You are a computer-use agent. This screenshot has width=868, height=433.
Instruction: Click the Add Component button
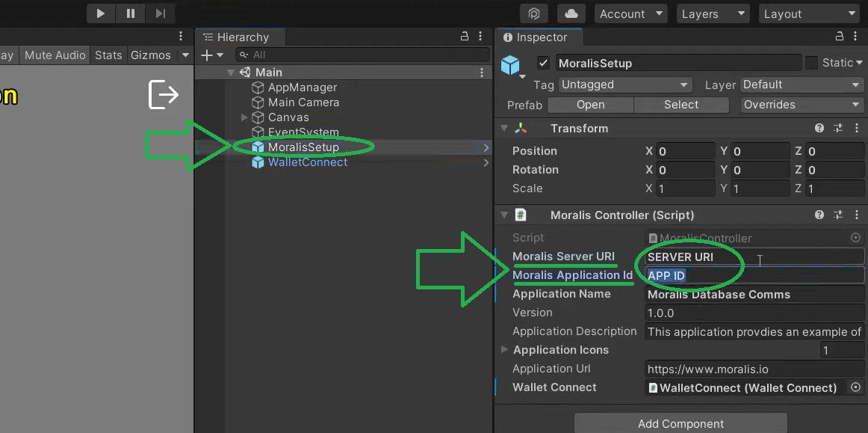681,423
